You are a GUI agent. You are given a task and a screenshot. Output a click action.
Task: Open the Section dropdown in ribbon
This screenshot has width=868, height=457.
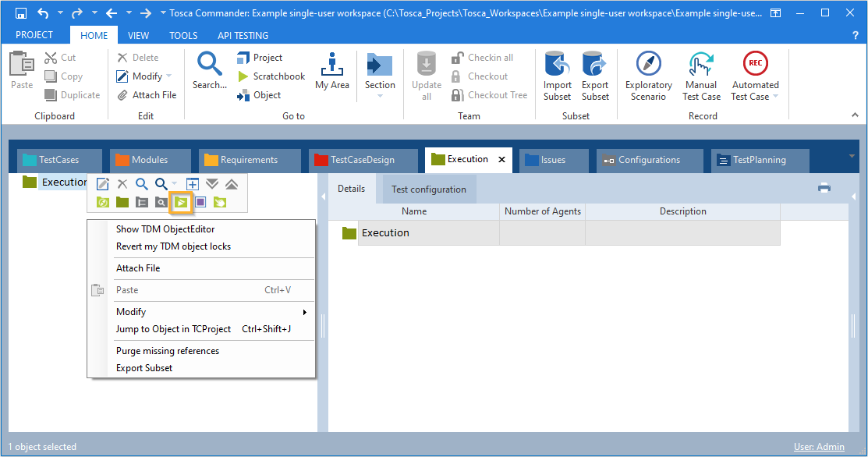tap(380, 95)
